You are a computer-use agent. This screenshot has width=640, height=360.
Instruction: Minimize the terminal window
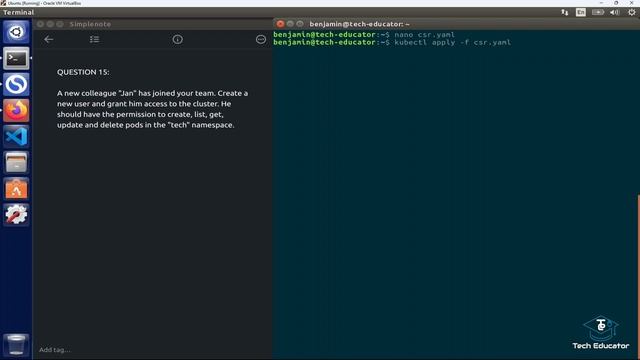290,24
